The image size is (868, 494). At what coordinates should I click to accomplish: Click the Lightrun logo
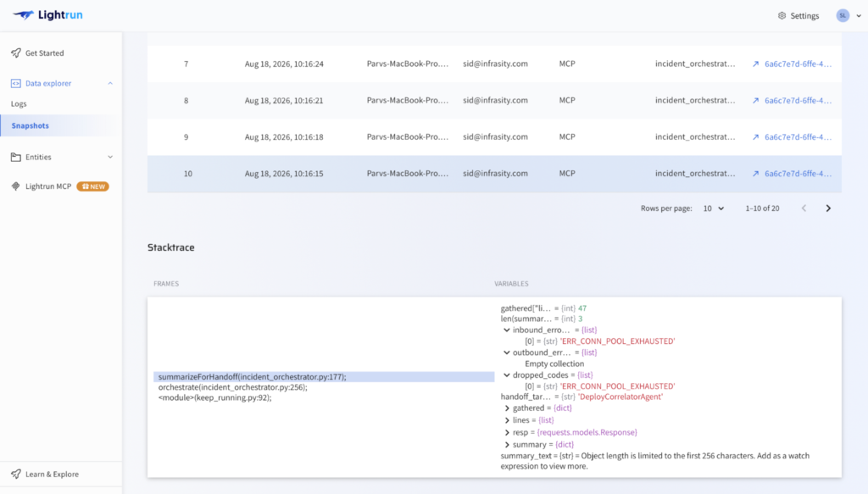[47, 15]
